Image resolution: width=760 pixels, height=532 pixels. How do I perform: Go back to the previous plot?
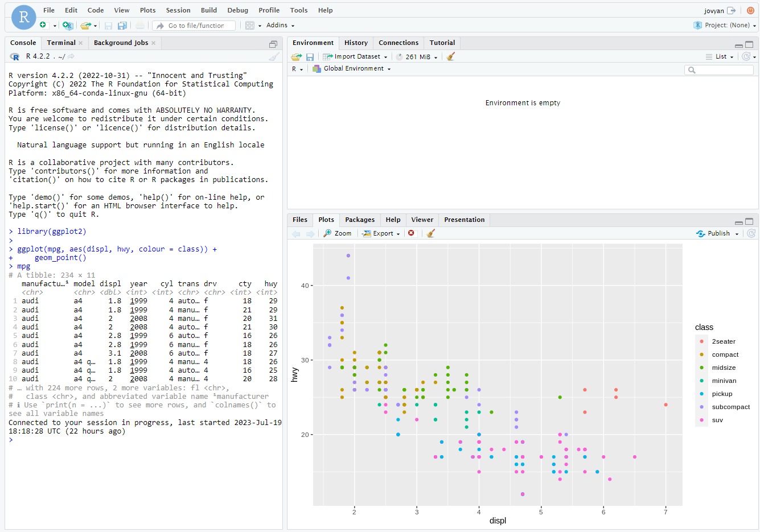295,233
